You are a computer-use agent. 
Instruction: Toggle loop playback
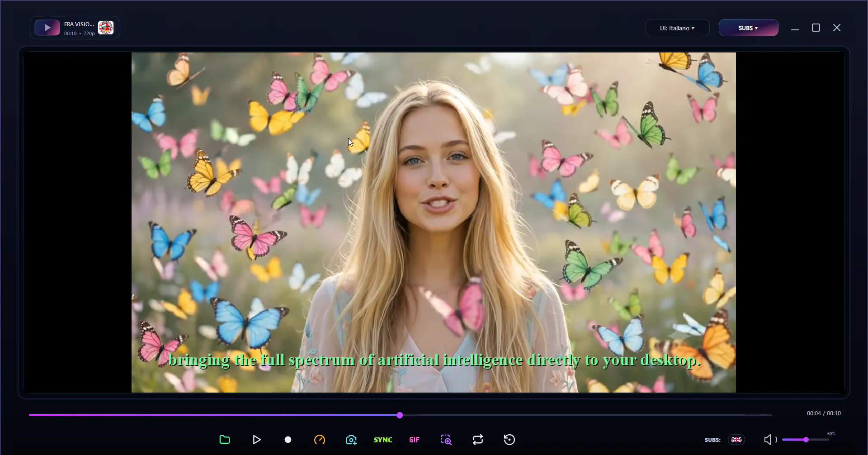[478, 440]
